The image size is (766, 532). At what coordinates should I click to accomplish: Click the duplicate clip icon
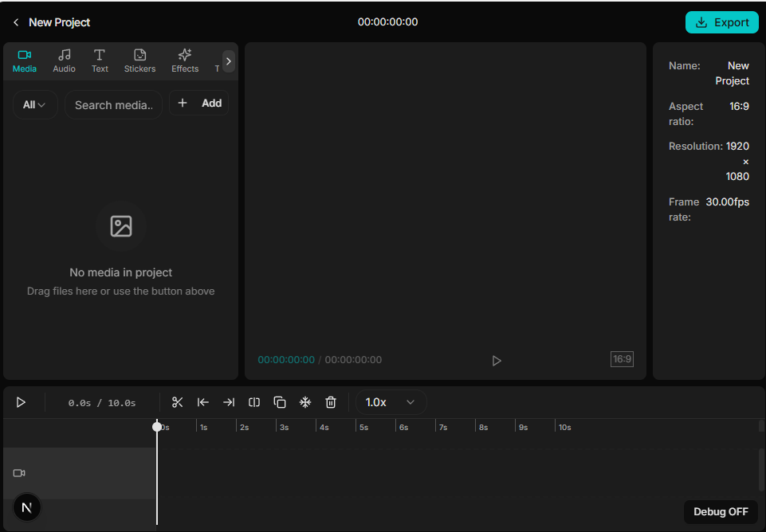click(280, 402)
